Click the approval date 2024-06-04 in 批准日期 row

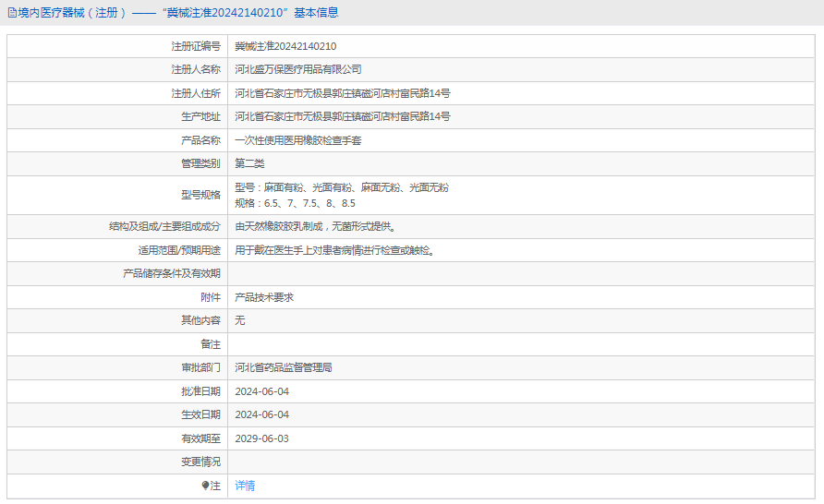tap(261, 391)
